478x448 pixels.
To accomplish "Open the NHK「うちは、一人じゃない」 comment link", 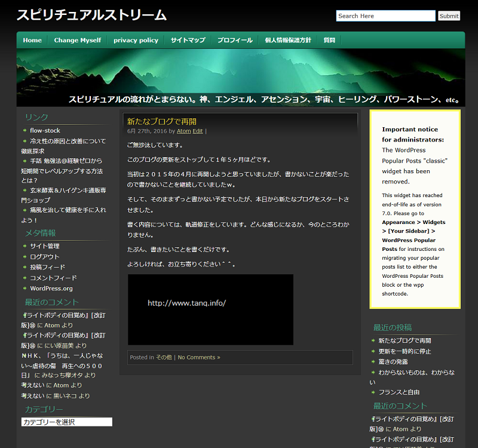I will point(62,366).
